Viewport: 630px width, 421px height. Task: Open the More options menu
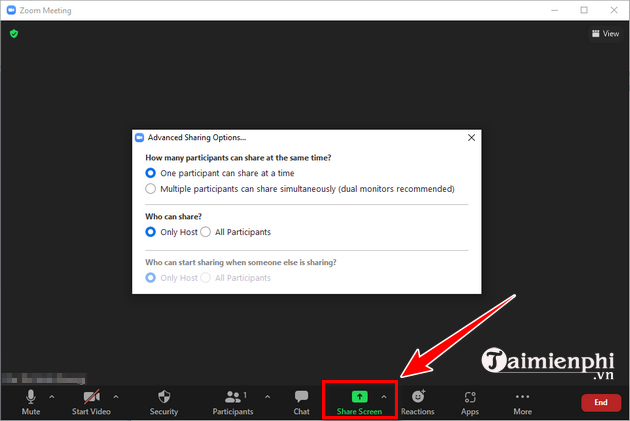click(x=522, y=401)
